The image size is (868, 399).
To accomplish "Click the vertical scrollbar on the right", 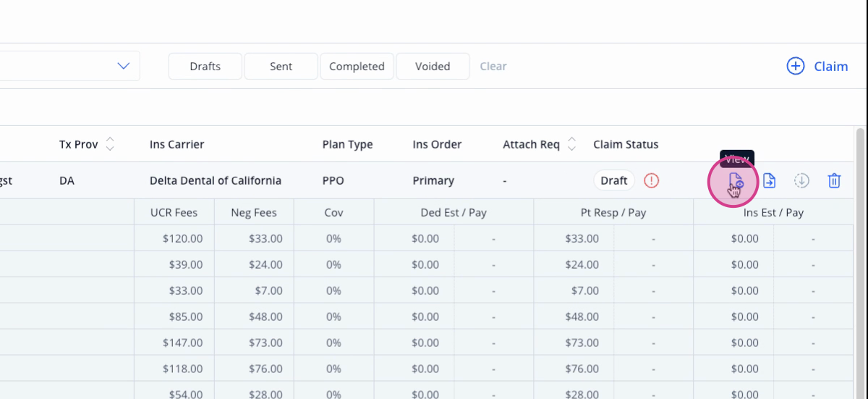I will [860, 263].
